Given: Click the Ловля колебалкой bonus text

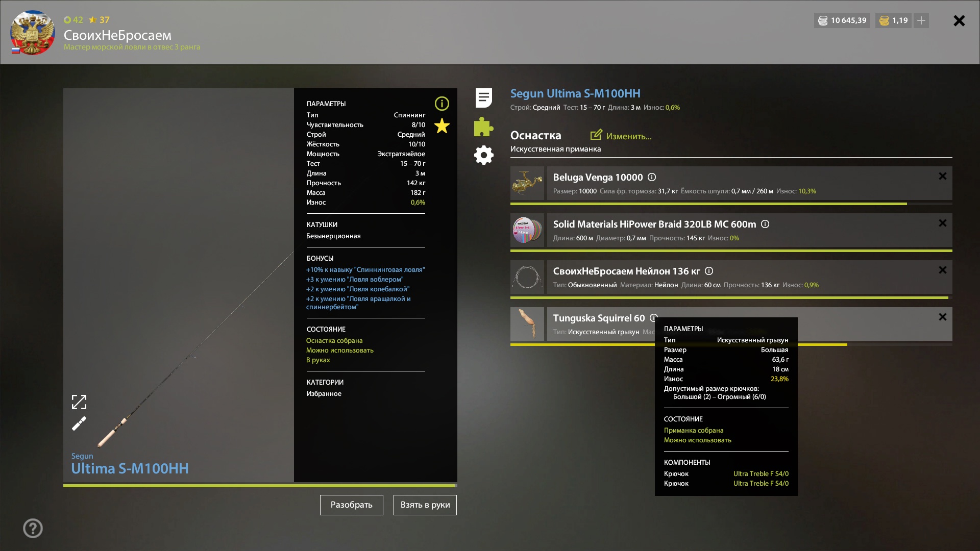Looking at the screenshot, I should click(x=358, y=289).
